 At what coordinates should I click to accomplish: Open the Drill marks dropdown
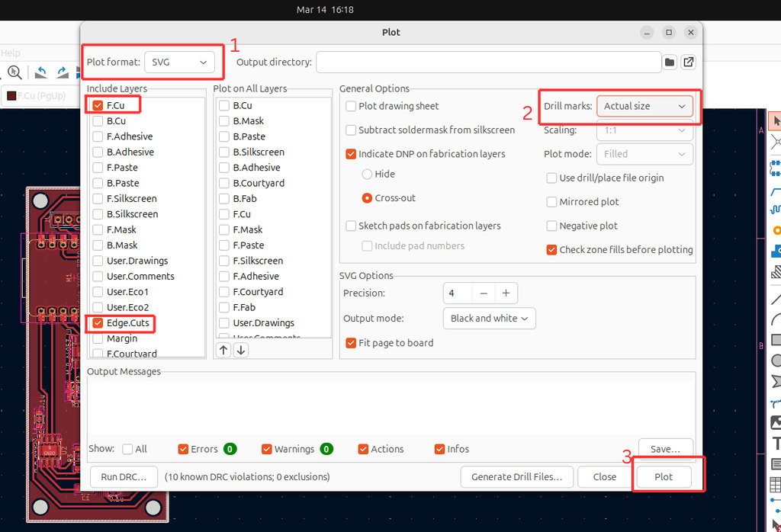644,106
